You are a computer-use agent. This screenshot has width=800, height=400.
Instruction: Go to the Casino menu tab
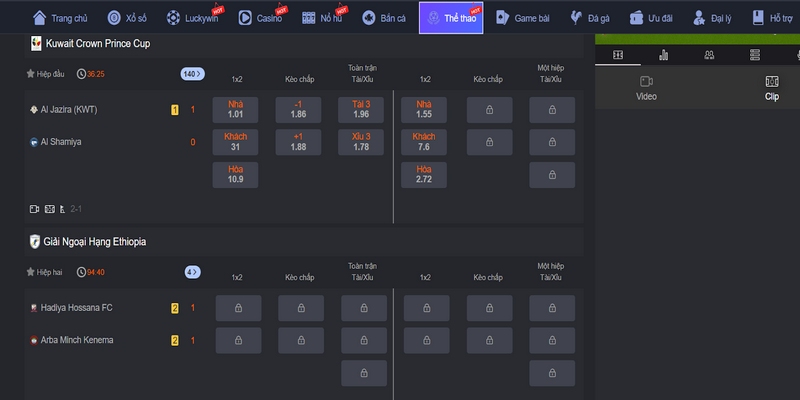(262, 18)
